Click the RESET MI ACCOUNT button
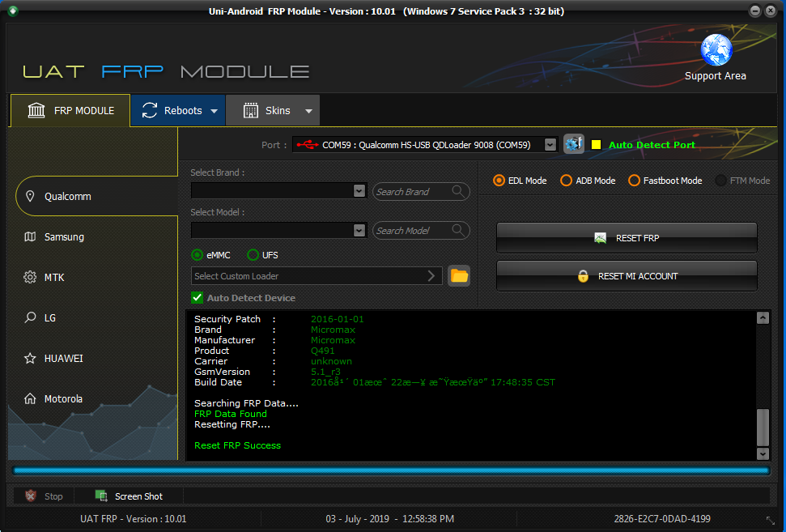The height and width of the screenshot is (532, 786). [627, 276]
